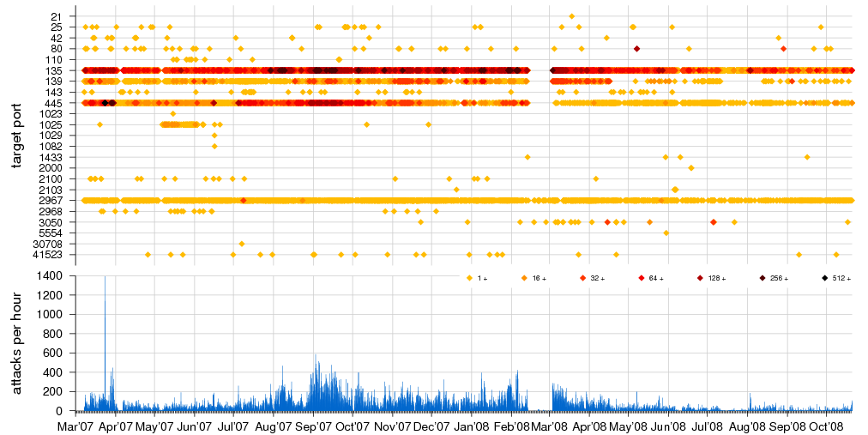Select the red '64 +' legend diamond
This screenshot has height=435, width=868.
pyautogui.click(x=641, y=278)
